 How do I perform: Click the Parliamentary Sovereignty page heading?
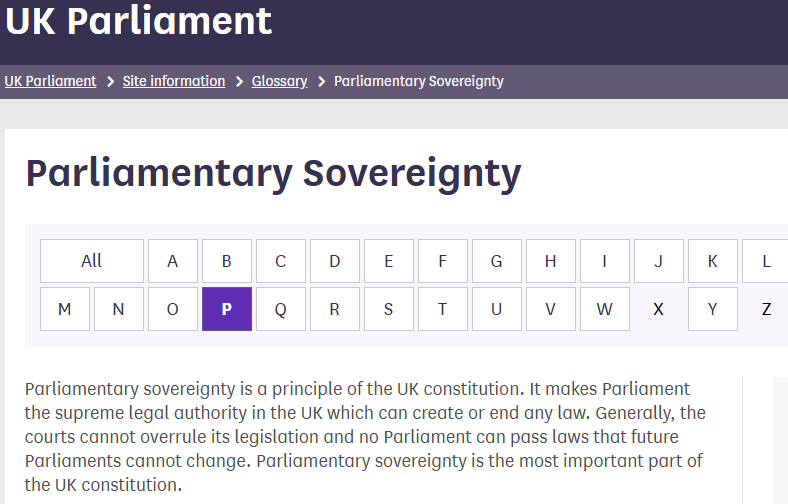coord(273,173)
